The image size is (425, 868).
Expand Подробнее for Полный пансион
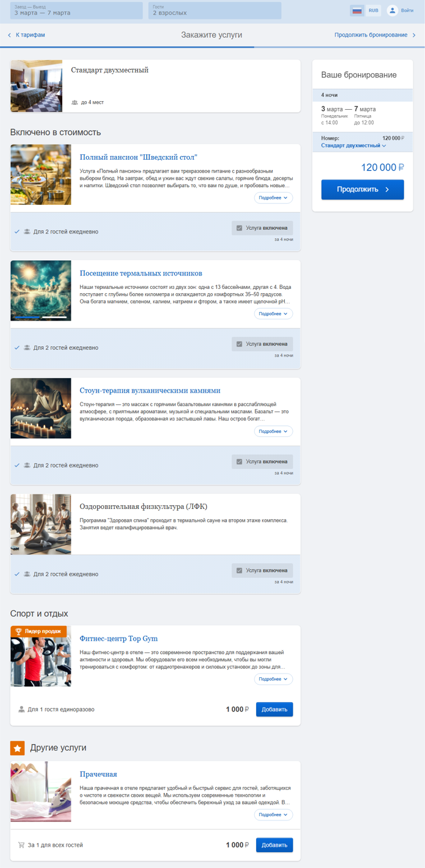coord(273,198)
